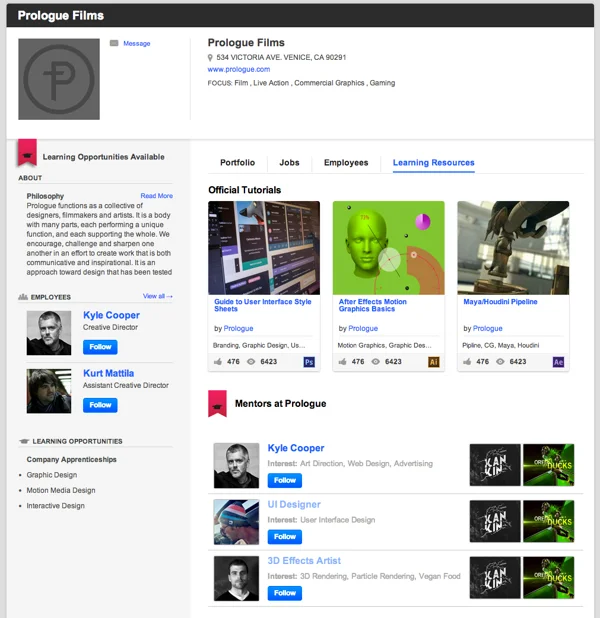Click green Ducks thumbnail in 3D Effects Artist row
The width and height of the screenshot is (600, 618).
tap(548, 578)
